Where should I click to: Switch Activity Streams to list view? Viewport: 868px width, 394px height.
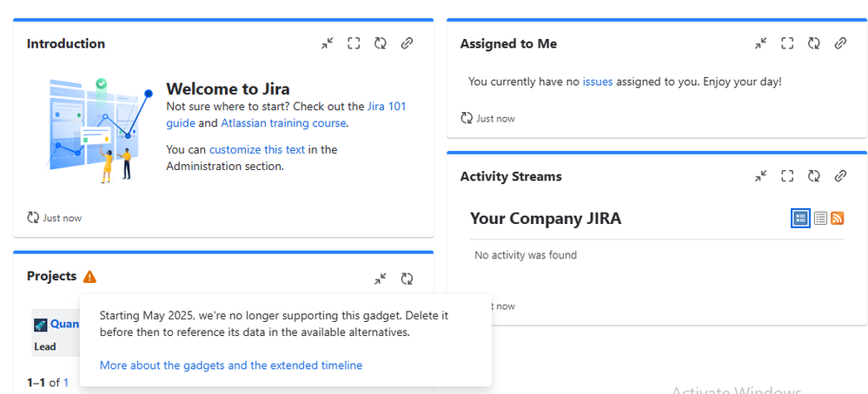click(x=820, y=219)
